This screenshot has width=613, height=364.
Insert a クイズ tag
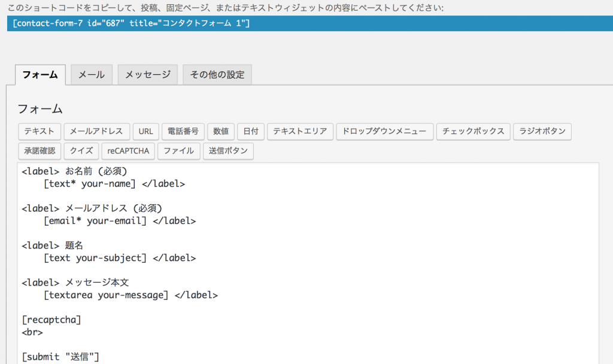81,151
